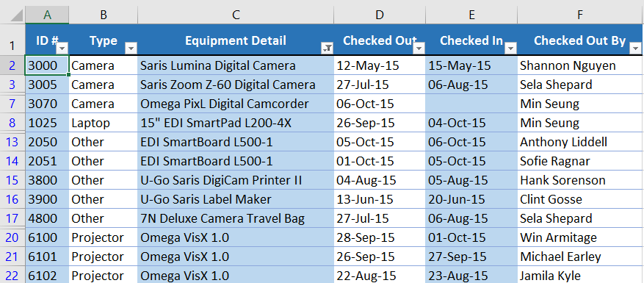Click the U-Go Saris Label Maker cell
Screen dimensions: 644x283
click(x=236, y=199)
